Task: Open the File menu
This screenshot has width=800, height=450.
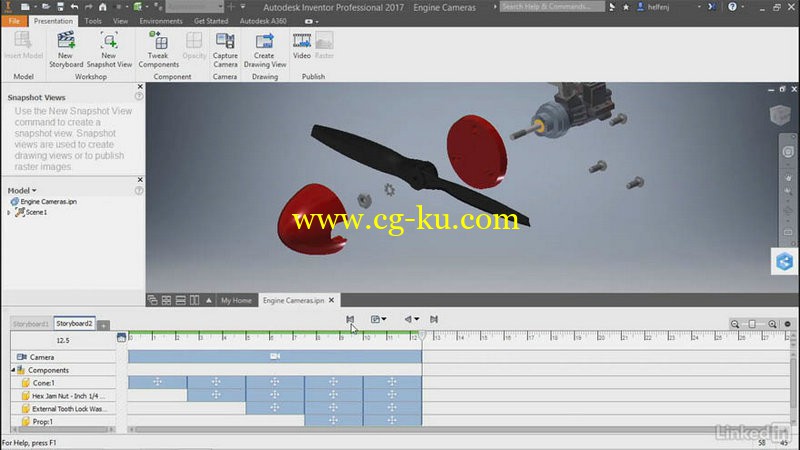Action: 14,21
